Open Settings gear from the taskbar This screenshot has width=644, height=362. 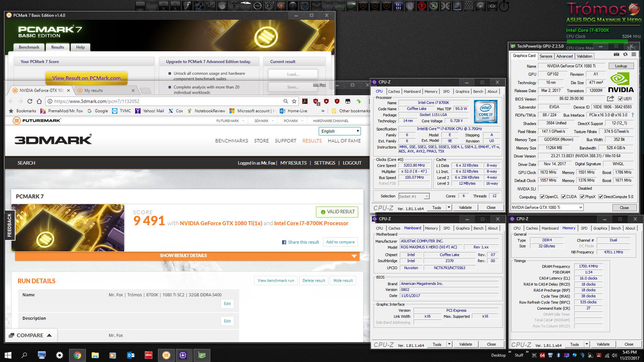click(x=59, y=355)
